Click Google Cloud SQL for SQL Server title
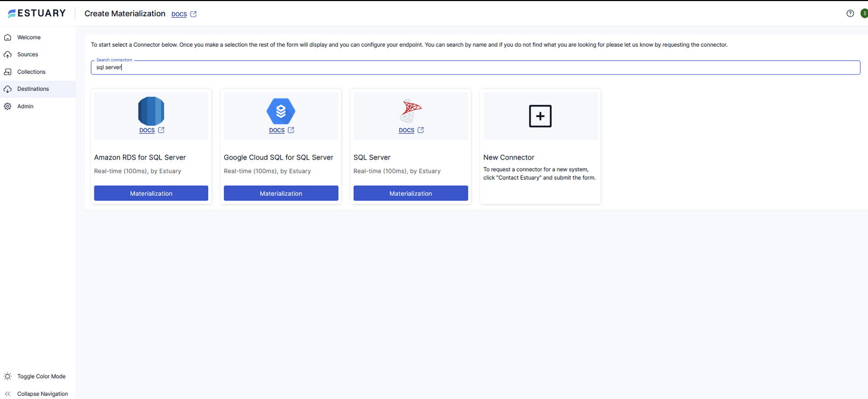 [x=278, y=157]
